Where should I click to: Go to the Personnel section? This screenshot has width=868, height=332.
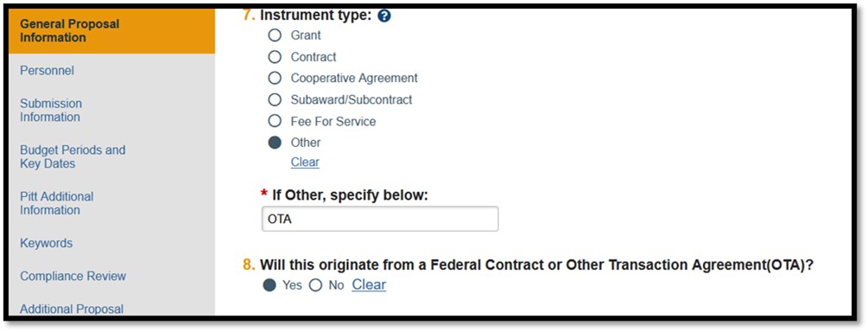click(x=47, y=71)
